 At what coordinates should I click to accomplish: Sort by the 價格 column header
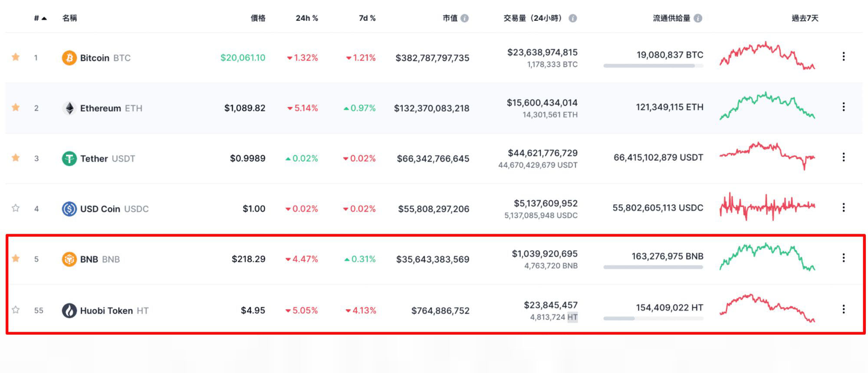[x=258, y=18]
